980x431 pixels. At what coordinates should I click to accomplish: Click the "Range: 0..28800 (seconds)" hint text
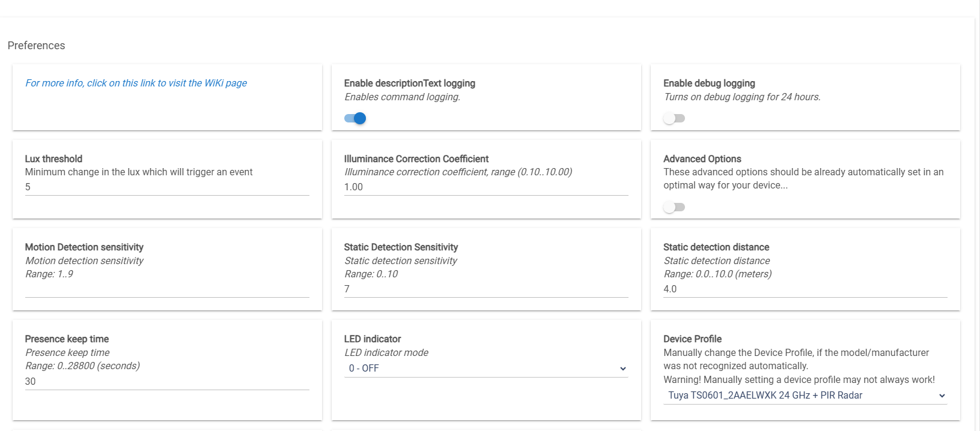[x=82, y=366]
